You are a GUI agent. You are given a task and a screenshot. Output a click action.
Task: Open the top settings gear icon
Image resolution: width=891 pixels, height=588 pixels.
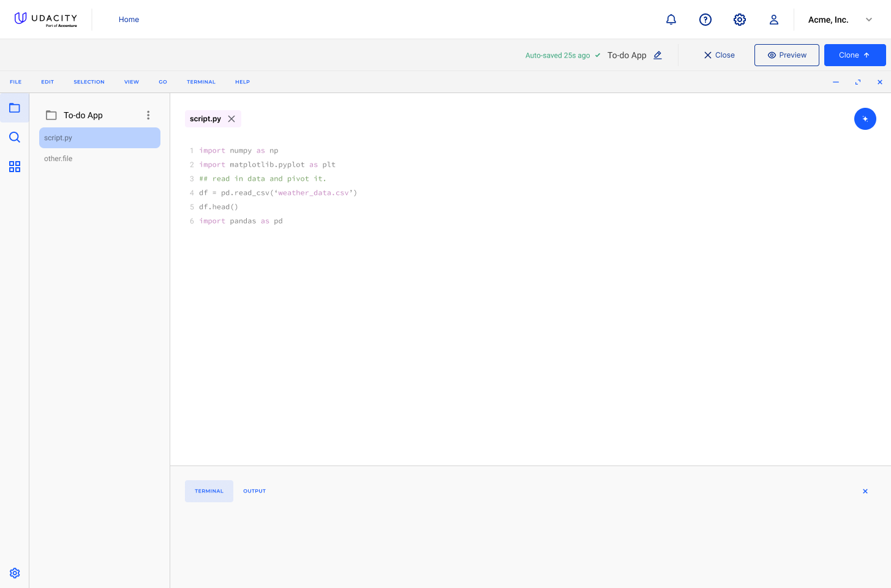tap(740, 20)
